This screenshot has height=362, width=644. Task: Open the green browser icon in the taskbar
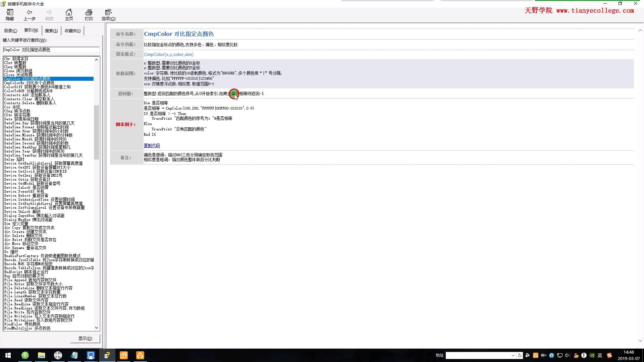click(x=25, y=355)
